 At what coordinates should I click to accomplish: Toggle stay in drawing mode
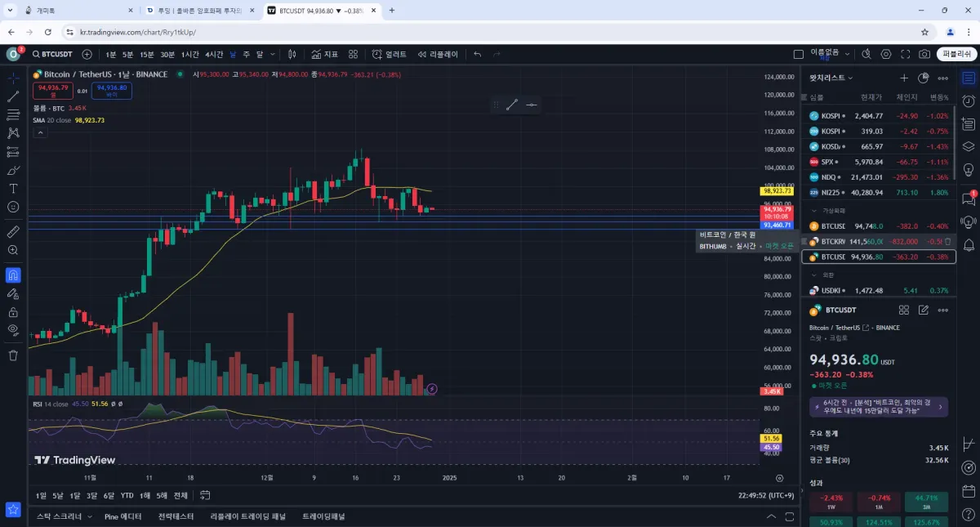point(13,293)
